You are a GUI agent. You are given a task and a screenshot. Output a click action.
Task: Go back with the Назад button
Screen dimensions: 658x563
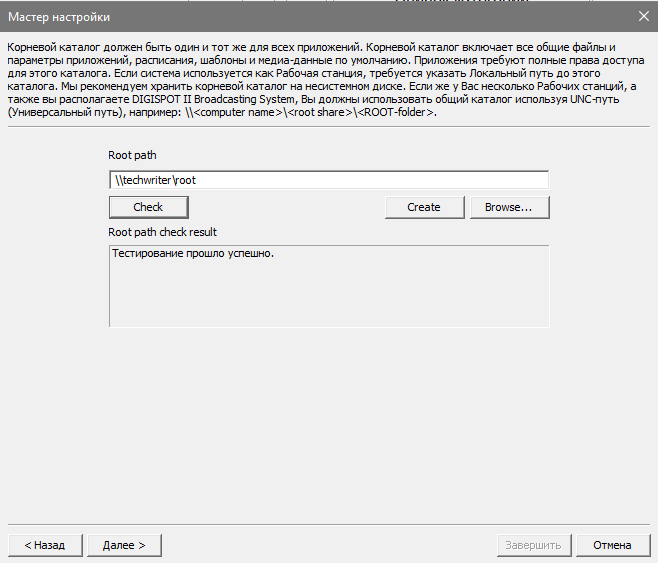tap(44, 545)
